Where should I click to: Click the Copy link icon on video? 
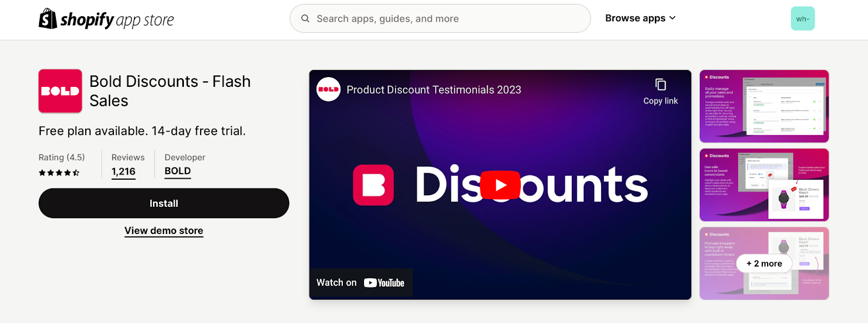click(660, 85)
